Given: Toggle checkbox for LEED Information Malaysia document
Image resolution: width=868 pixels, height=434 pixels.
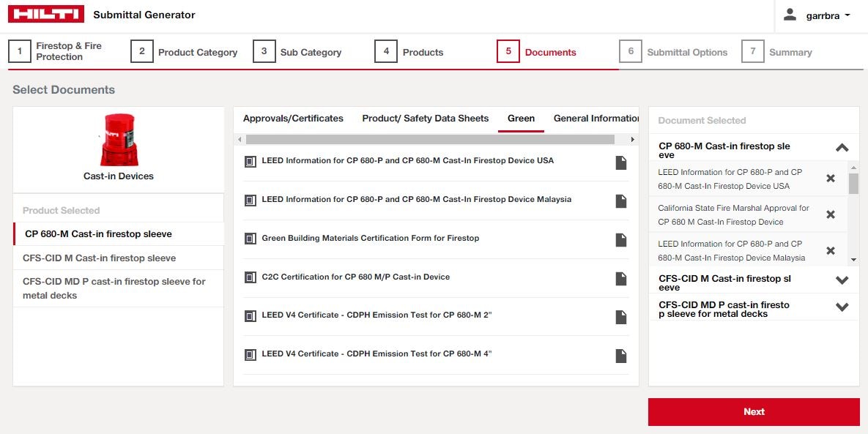Looking at the screenshot, I should pos(251,201).
